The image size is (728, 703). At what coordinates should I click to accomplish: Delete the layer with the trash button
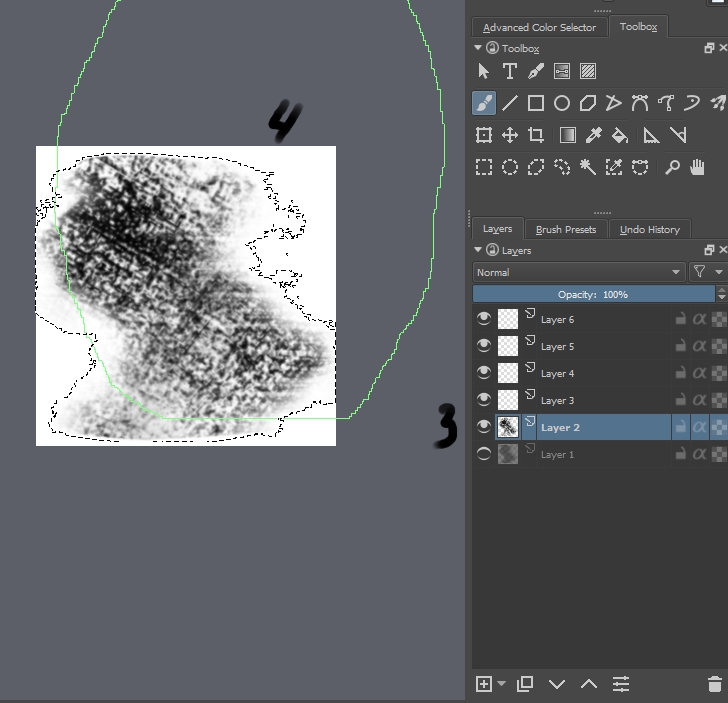click(714, 684)
